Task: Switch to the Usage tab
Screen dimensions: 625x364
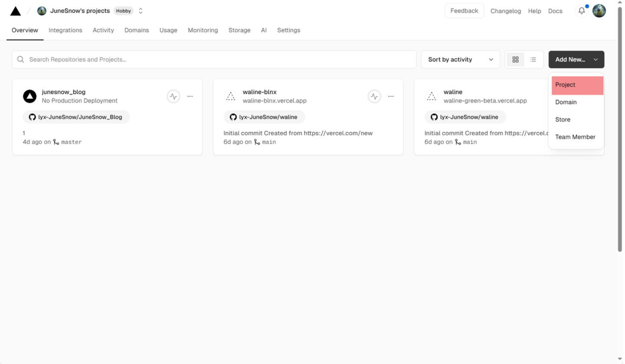Action: coord(168,30)
